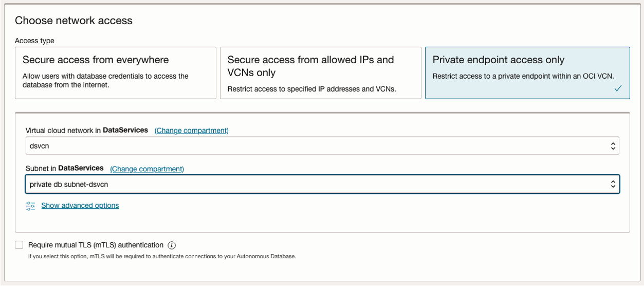Viewport: 644px width, 287px height.
Task: Change compartment for Subnet
Action: point(147,169)
